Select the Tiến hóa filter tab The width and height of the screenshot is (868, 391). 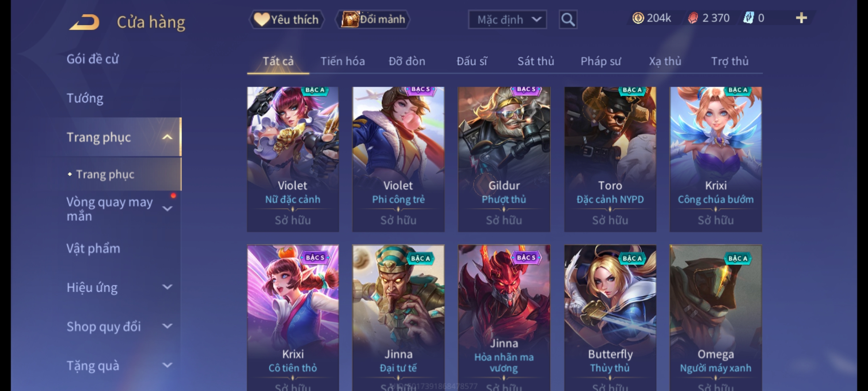pyautogui.click(x=342, y=61)
